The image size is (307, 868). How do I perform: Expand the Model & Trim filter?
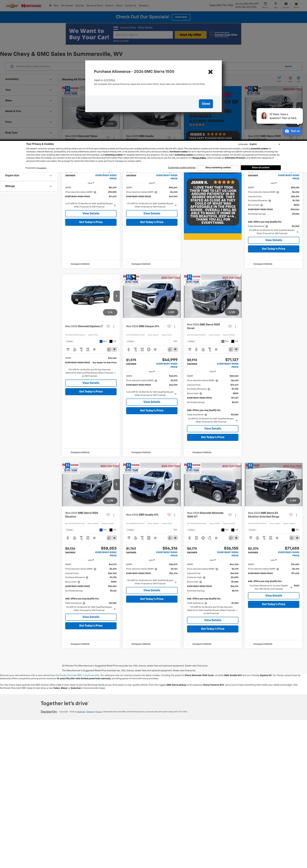tap(29, 111)
